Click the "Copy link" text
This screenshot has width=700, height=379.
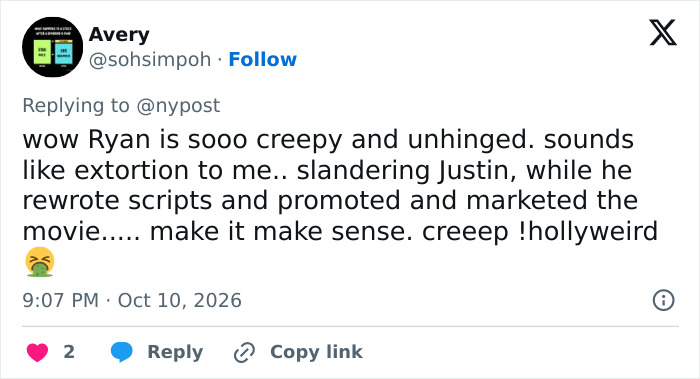[x=317, y=352]
